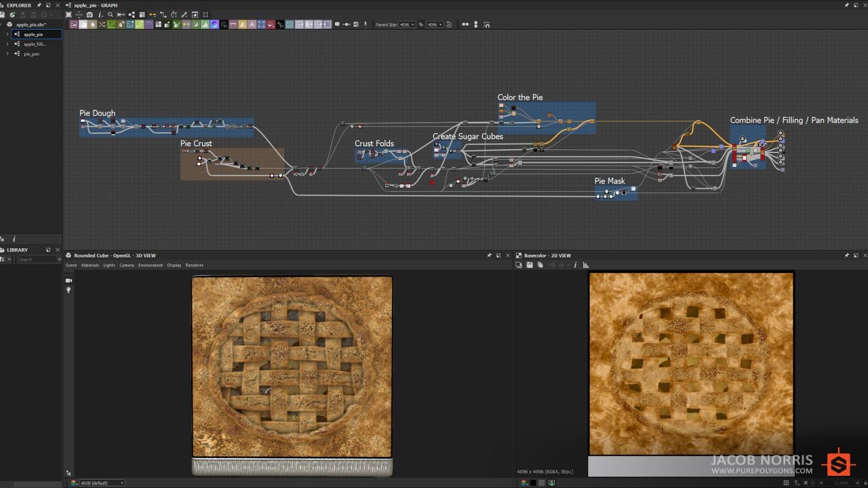Open the Environment menu in 3D view
The image size is (868, 488).
point(150,265)
